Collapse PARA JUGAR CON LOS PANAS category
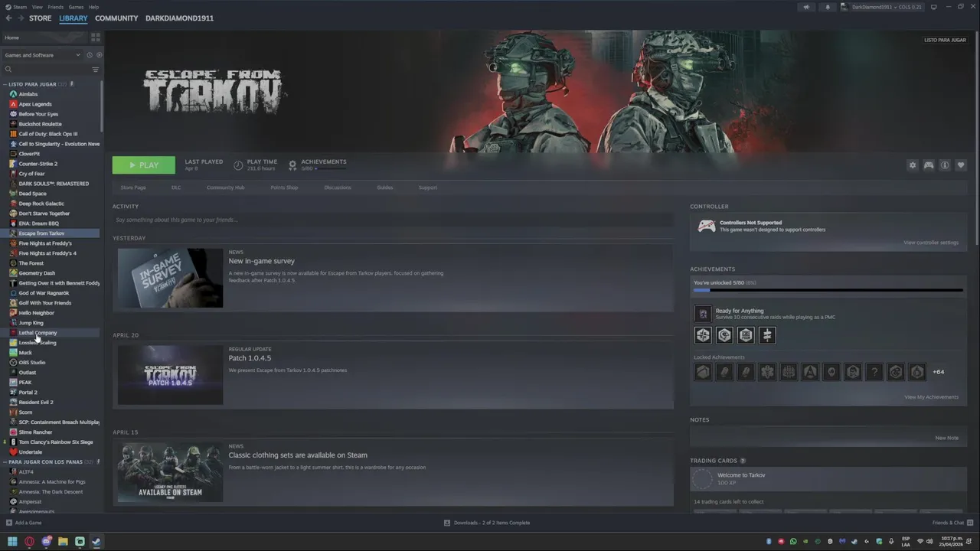The image size is (980, 551). [x=5, y=462]
